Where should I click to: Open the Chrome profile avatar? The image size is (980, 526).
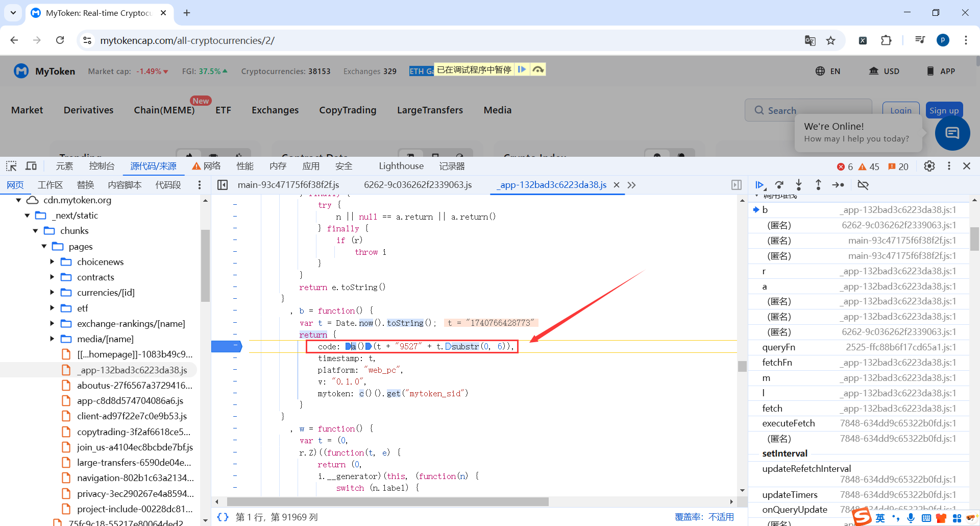click(x=943, y=40)
